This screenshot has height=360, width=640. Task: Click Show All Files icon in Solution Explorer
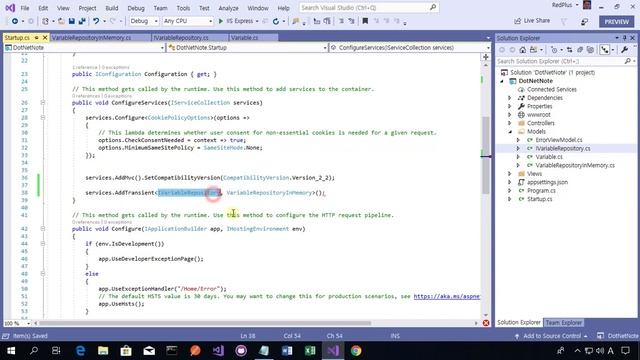(590, 50)
